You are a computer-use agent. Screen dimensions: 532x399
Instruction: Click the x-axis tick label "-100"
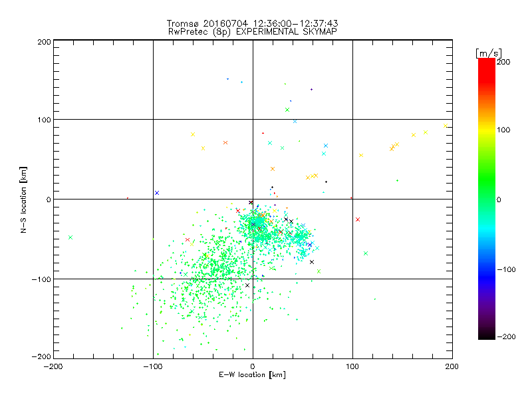pos(153,366)
